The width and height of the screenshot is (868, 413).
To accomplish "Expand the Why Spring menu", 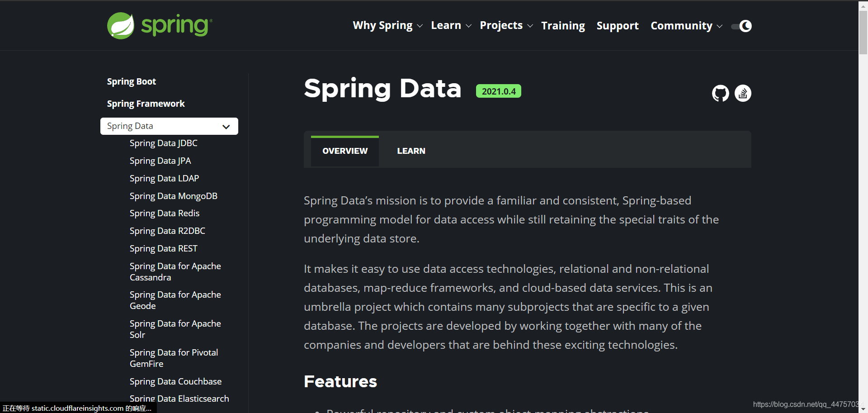I will point(387,26).
